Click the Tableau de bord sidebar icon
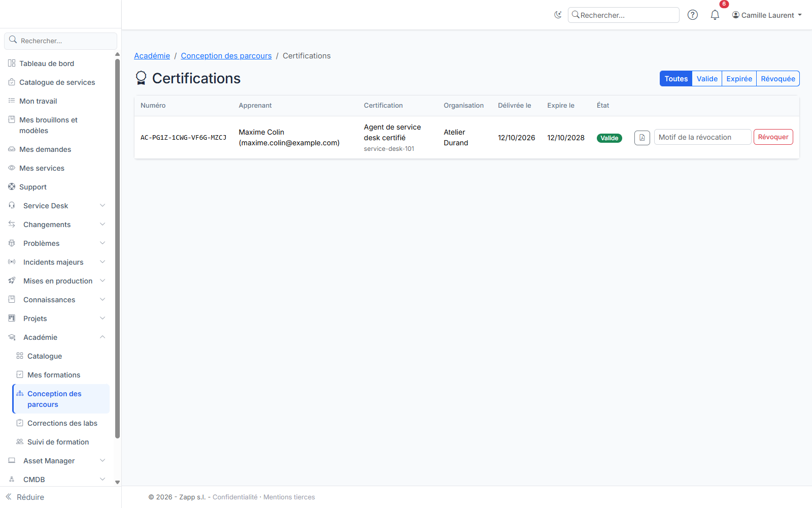The width and height of the screenshot is (812, 508). (12, 63)
